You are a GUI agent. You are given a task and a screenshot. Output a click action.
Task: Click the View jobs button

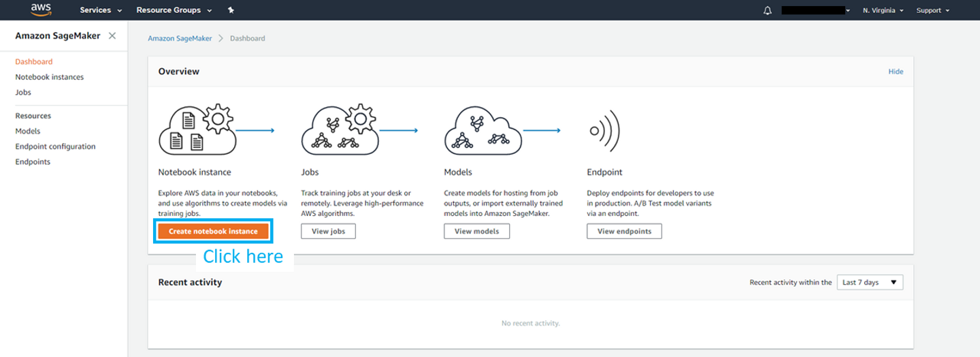tap(328, 232)
